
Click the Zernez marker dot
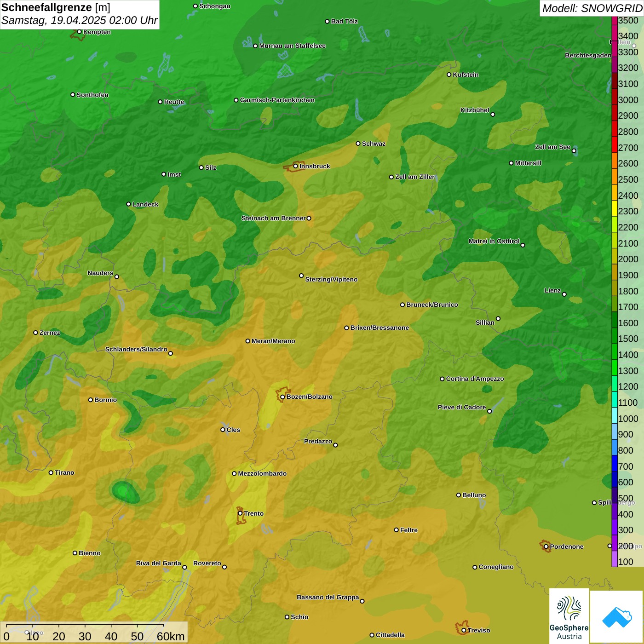(35, 333)
